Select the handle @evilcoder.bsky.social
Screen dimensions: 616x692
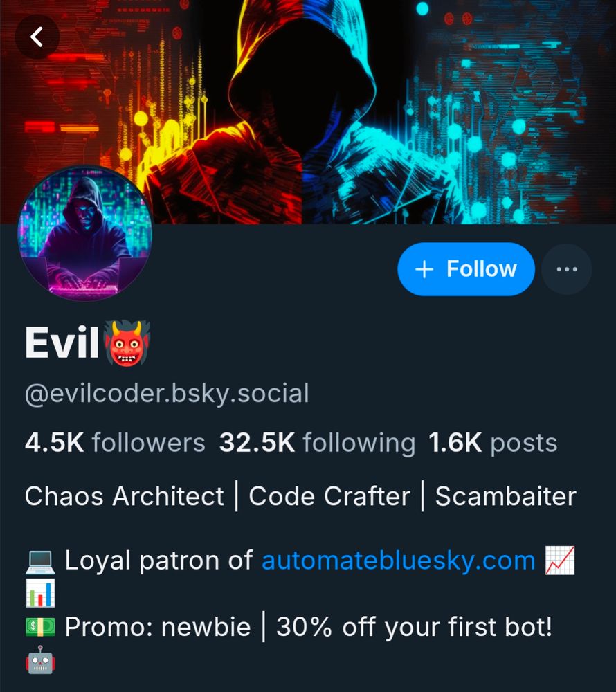(x=166, y=393)
